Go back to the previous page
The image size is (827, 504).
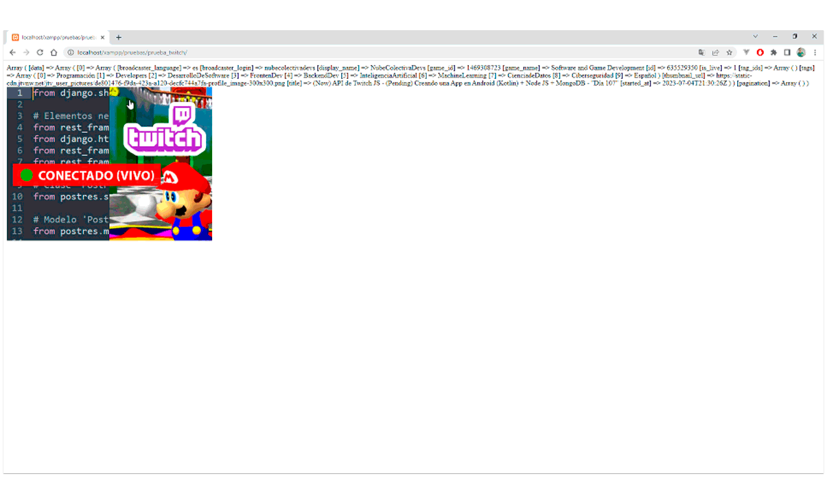[x=12, y=52]
